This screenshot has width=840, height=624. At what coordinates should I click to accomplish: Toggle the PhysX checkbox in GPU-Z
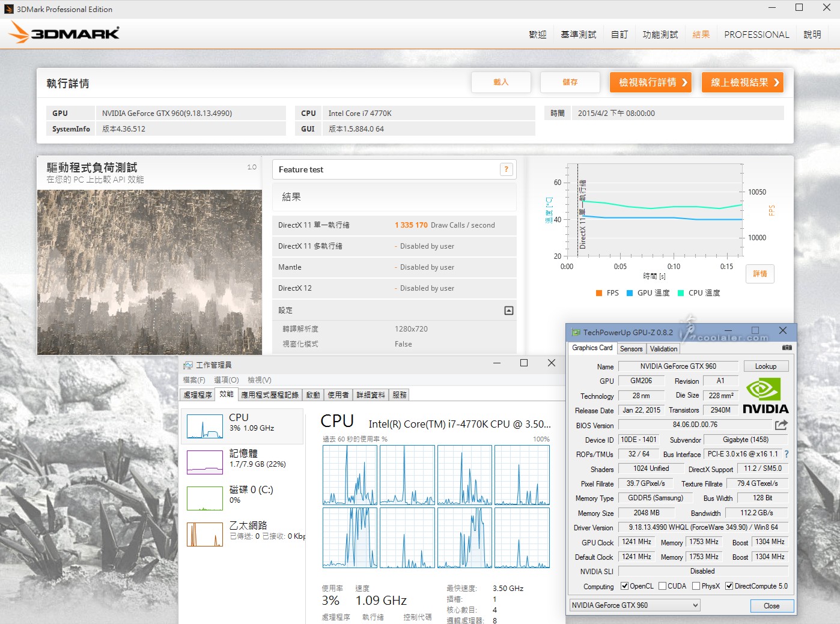click(696, 586)
